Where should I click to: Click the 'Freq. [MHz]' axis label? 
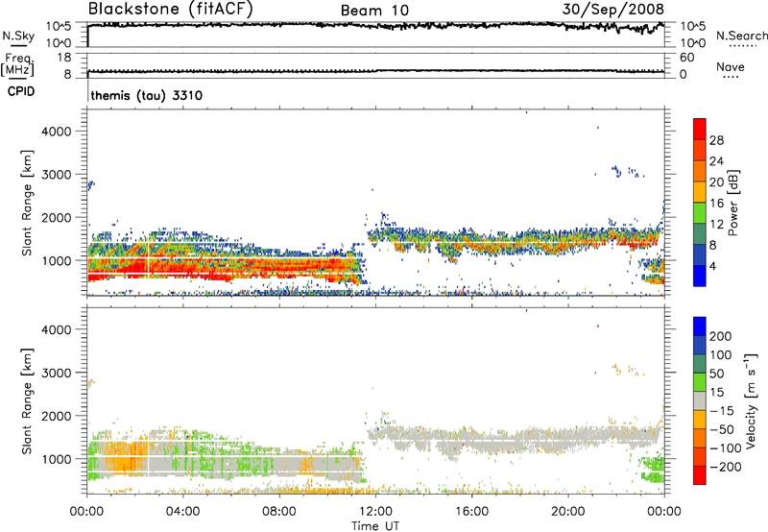tap(18, 65)
